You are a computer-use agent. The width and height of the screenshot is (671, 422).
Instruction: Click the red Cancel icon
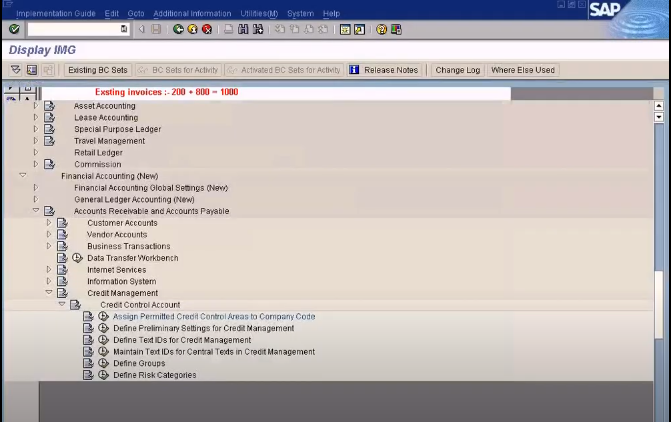(207, 29)
